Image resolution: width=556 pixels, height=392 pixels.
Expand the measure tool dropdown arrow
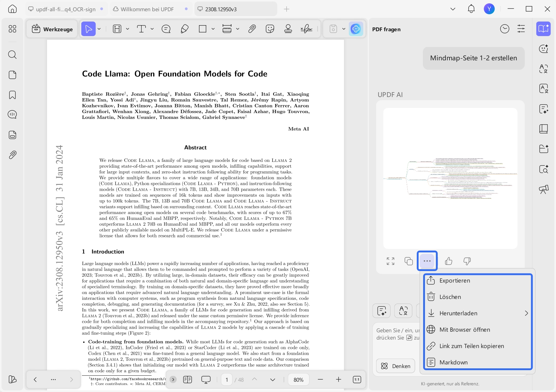tap(238, 29)
